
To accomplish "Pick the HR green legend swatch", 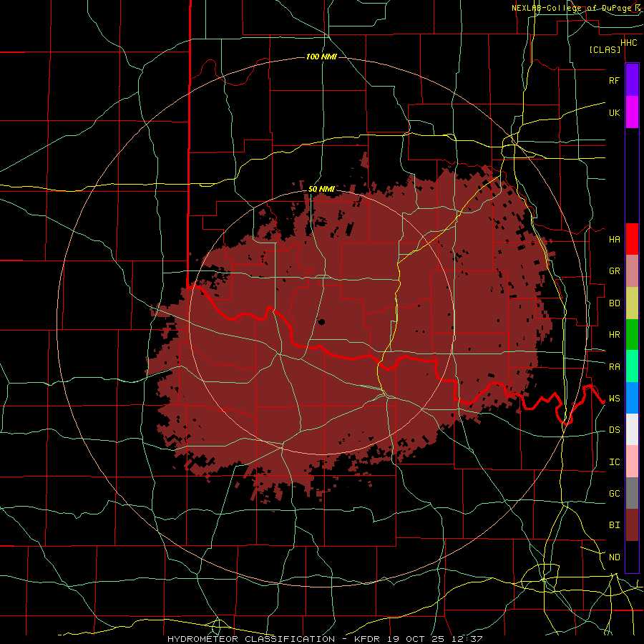I will click(632, 335).
